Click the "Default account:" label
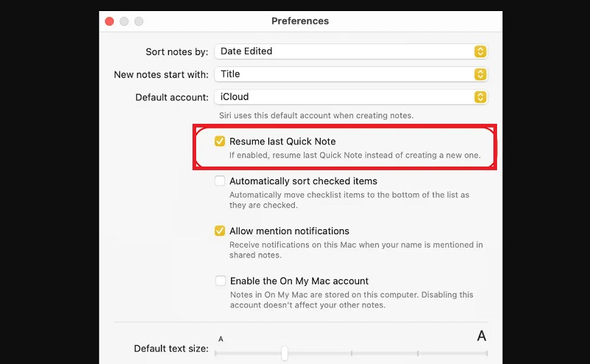 click(x=172, y=98)
